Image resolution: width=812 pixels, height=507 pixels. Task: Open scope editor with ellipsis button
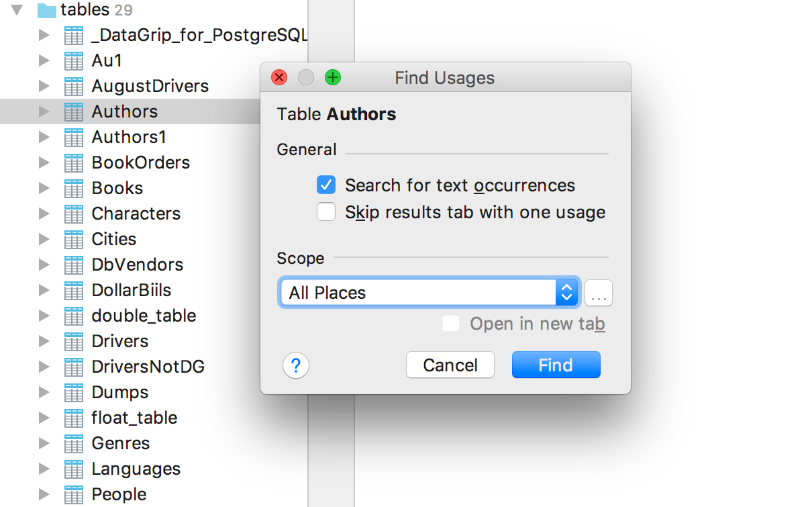click(599, 293)
